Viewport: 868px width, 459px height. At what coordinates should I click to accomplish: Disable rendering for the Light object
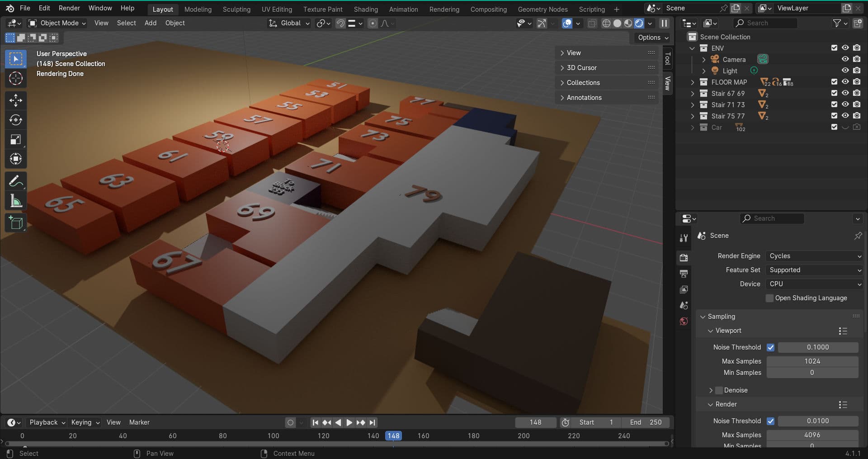pyautogui.click(x=857, y=71)
